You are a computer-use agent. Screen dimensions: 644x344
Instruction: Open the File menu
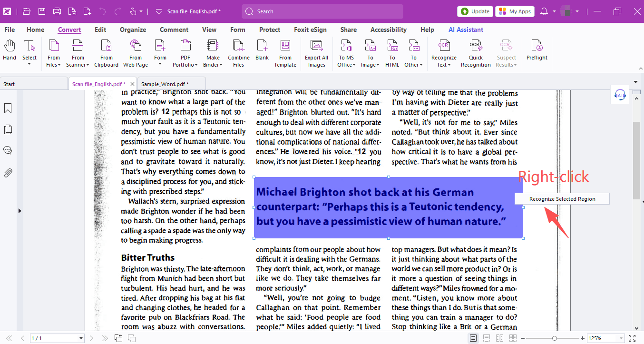10,29
